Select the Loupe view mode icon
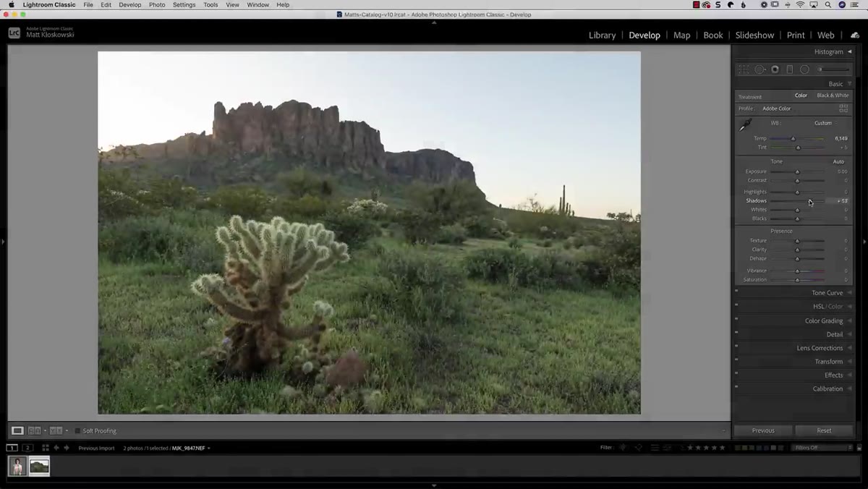 pos(17,430)
